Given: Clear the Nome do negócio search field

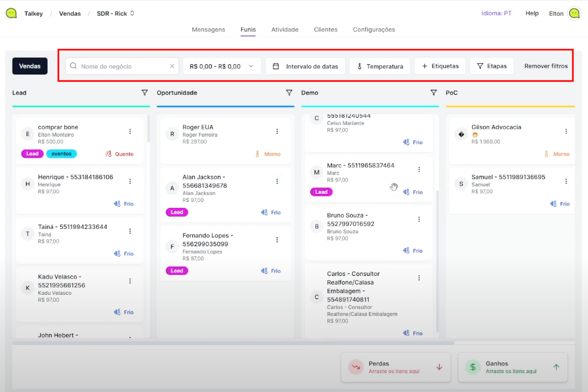Looking at the screenshot, I should [x=172, y=66].
